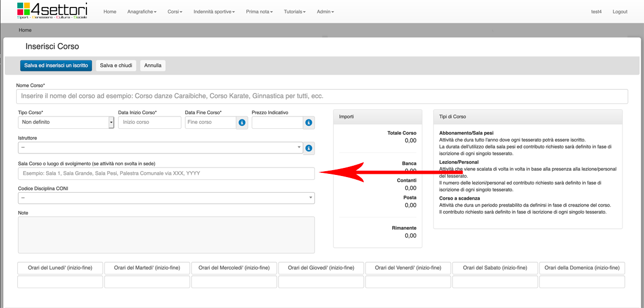Open the Prima nota menu
Image resolution: width=644 pixels, height=308 pixels.
(x=259, y=12)
